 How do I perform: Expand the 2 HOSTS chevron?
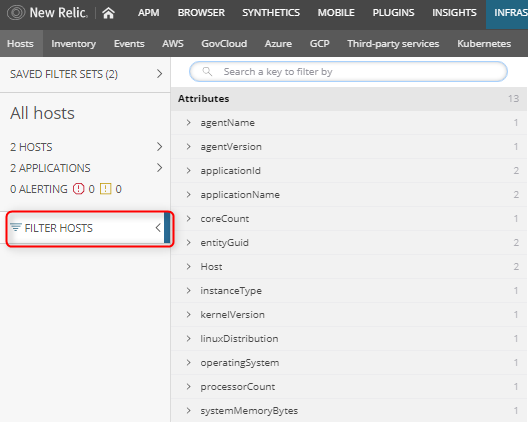pyautogui.click(x=160, y=147)
